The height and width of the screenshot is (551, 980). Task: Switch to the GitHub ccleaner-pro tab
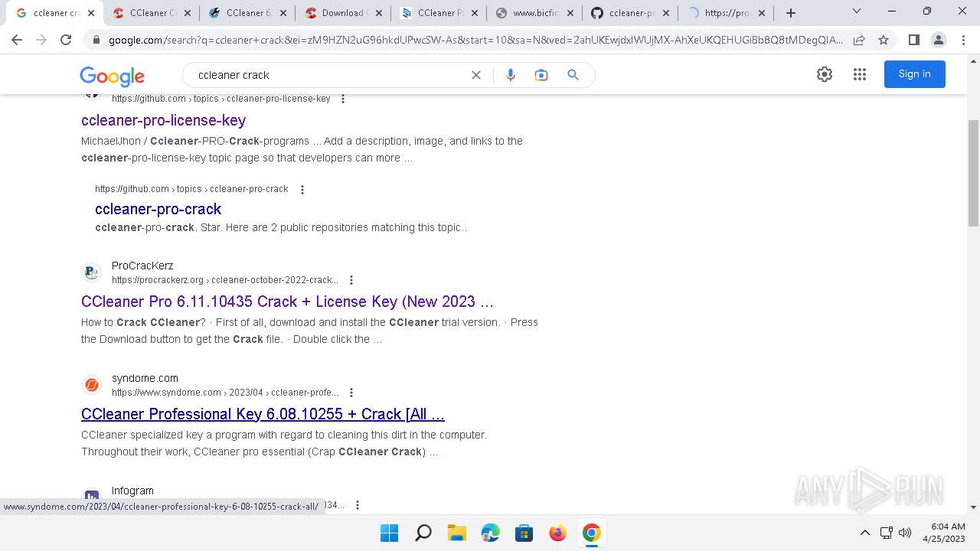coord(631,13)
